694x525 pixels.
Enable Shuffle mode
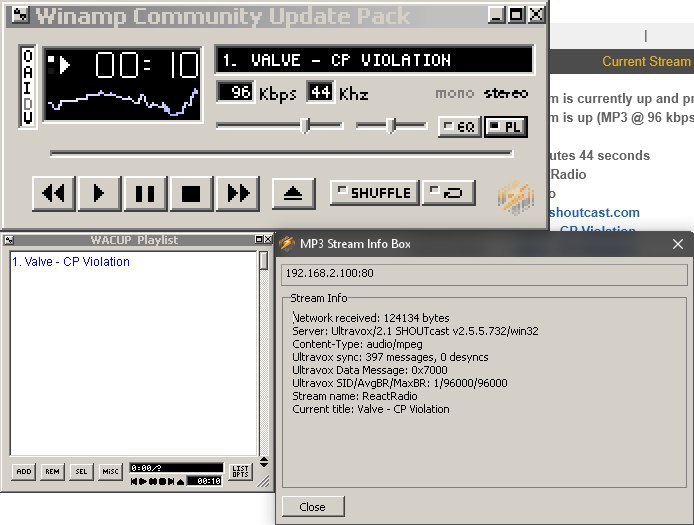point(374,193)
